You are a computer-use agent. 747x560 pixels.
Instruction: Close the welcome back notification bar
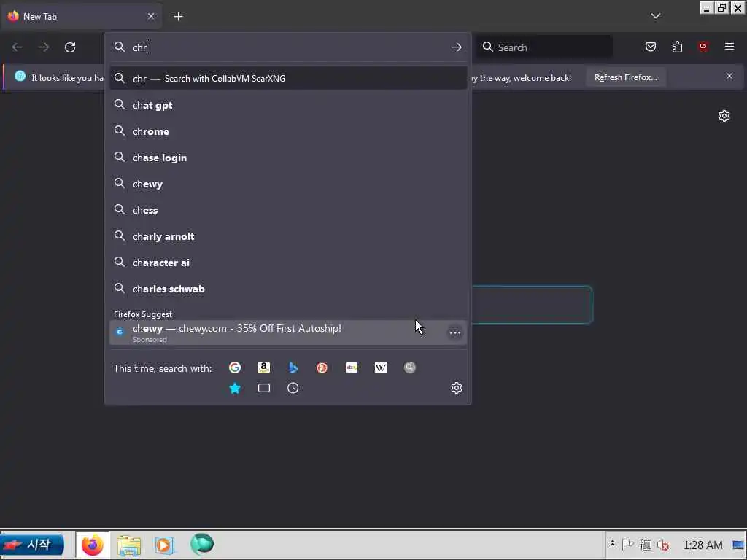729,76
